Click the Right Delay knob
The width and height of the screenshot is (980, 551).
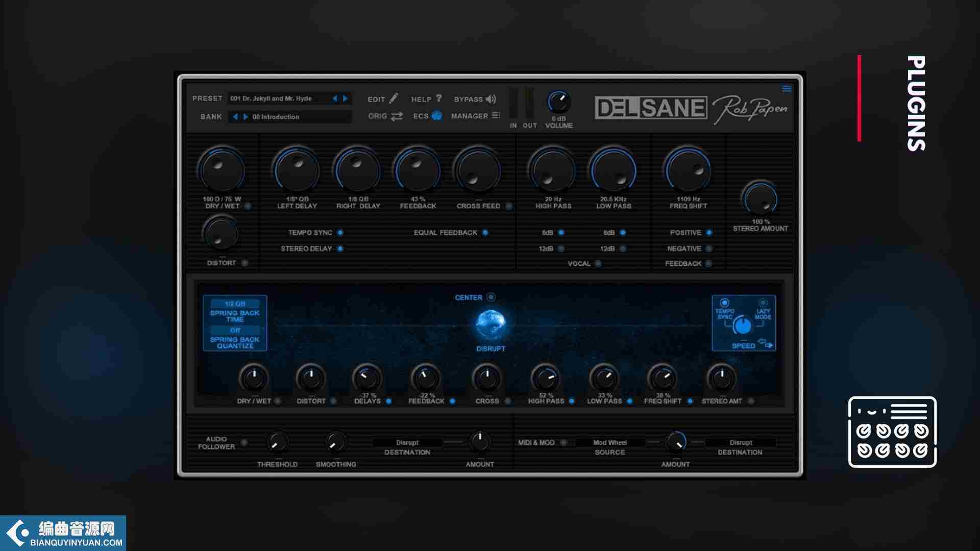pos(357,171)
